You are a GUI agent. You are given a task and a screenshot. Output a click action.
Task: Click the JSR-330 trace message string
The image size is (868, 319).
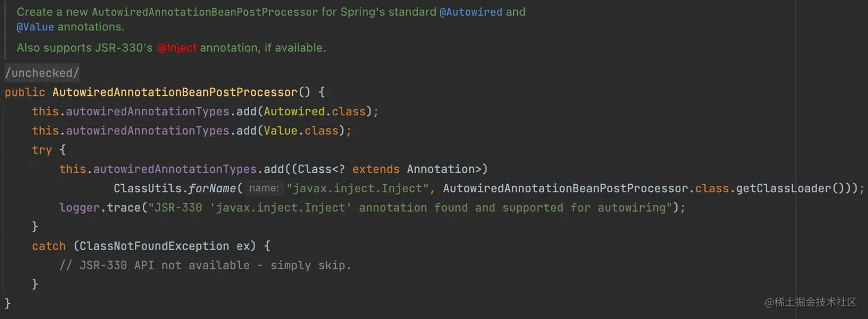pos(410,207)
